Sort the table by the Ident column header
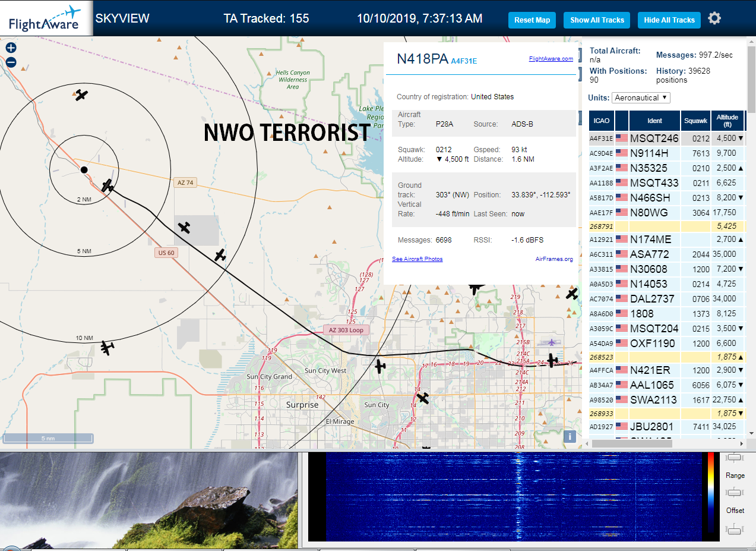This screenshot has height=551, width=756. coord(654,121)
